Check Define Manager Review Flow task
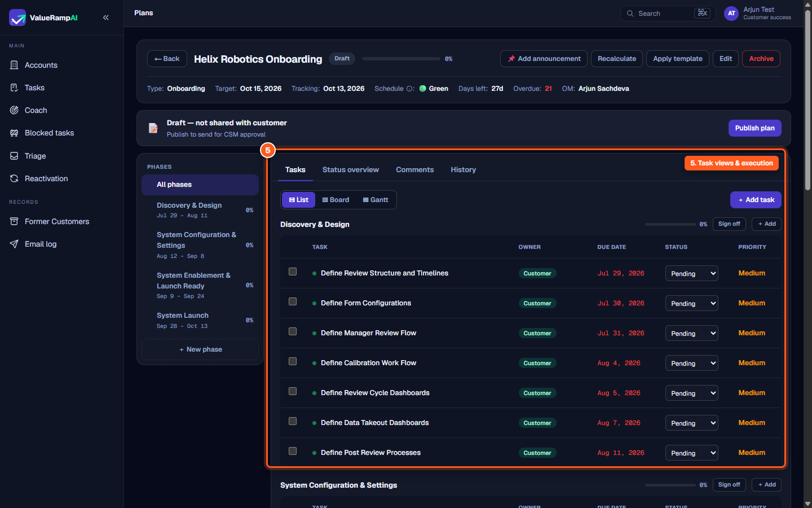The height and width of the screenshot is (508, 812). click(293, 331)
